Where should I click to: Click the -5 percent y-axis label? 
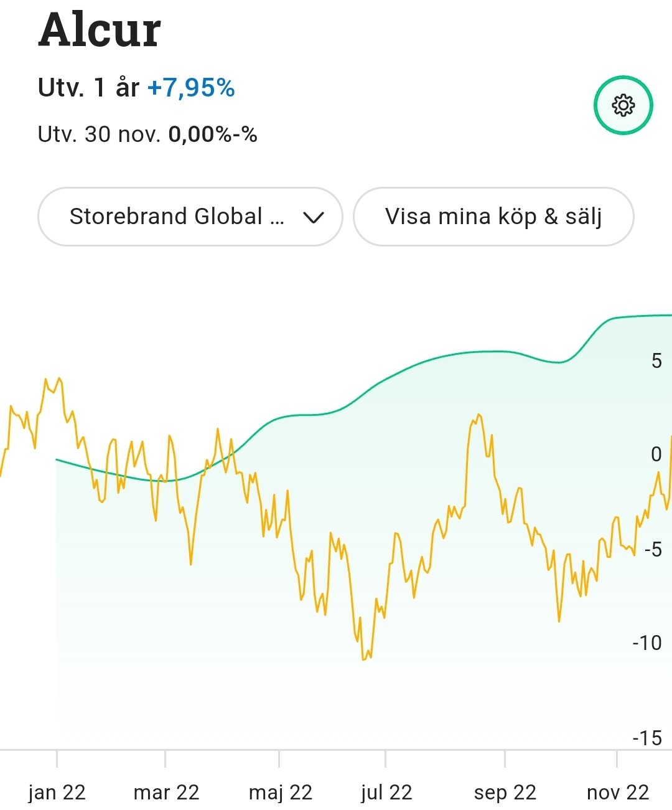pos(652,549)
